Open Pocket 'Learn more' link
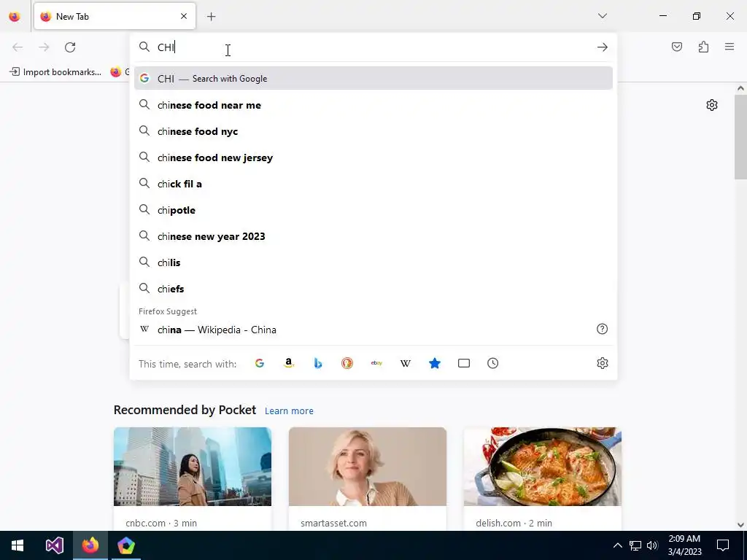 point(289,411)
